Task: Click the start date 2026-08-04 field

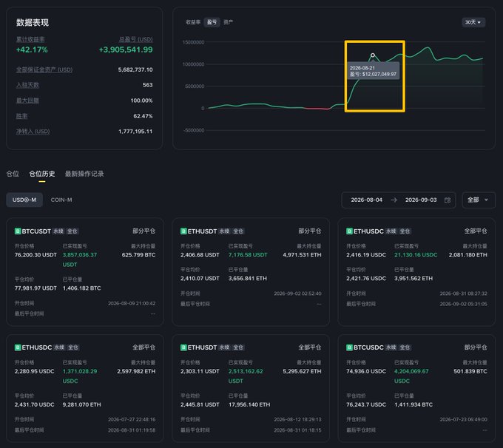Action: [367, 200]
